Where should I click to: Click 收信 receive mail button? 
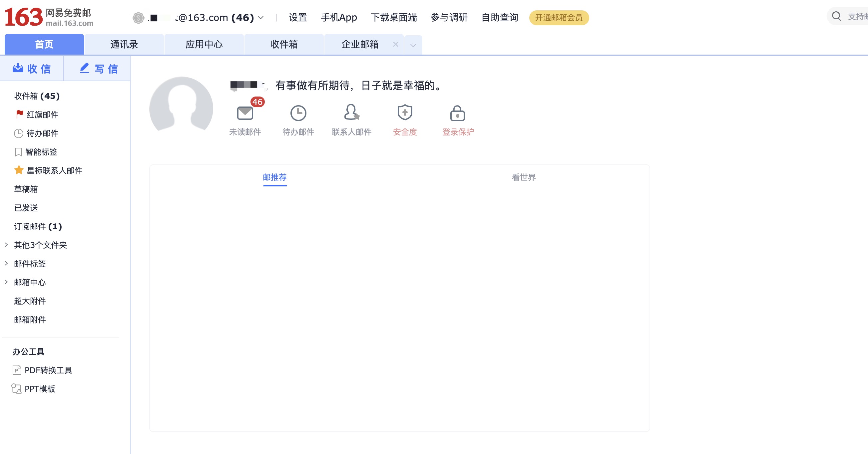[32, 69]
